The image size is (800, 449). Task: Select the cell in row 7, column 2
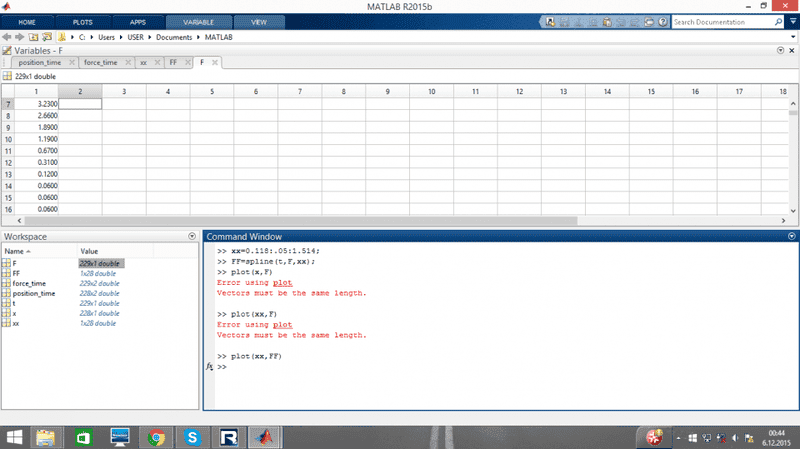coord(80,104)
